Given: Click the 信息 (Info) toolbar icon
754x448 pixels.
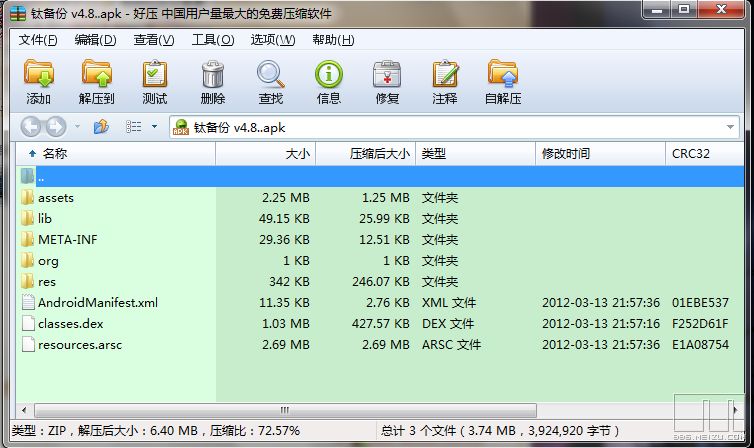Looking at the screenshot, I should (x=329, y=74).
